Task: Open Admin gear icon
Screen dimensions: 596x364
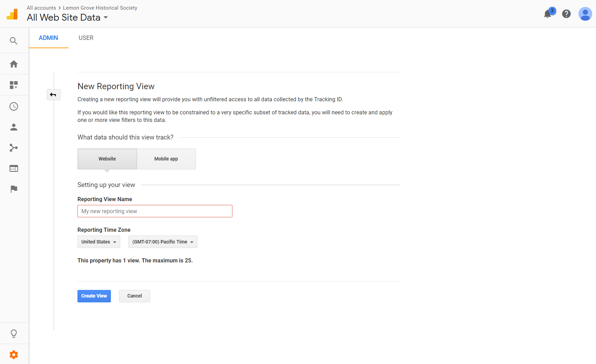Action: pyautogui.click(x=14, y=355)
